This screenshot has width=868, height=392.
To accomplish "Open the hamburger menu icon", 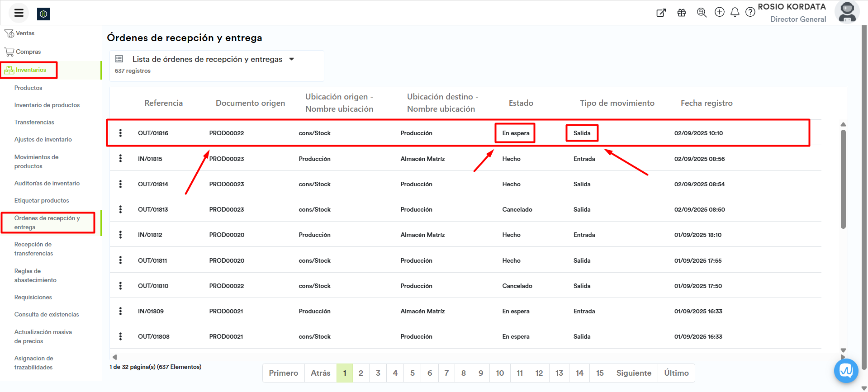I will [x=19, y=13].
